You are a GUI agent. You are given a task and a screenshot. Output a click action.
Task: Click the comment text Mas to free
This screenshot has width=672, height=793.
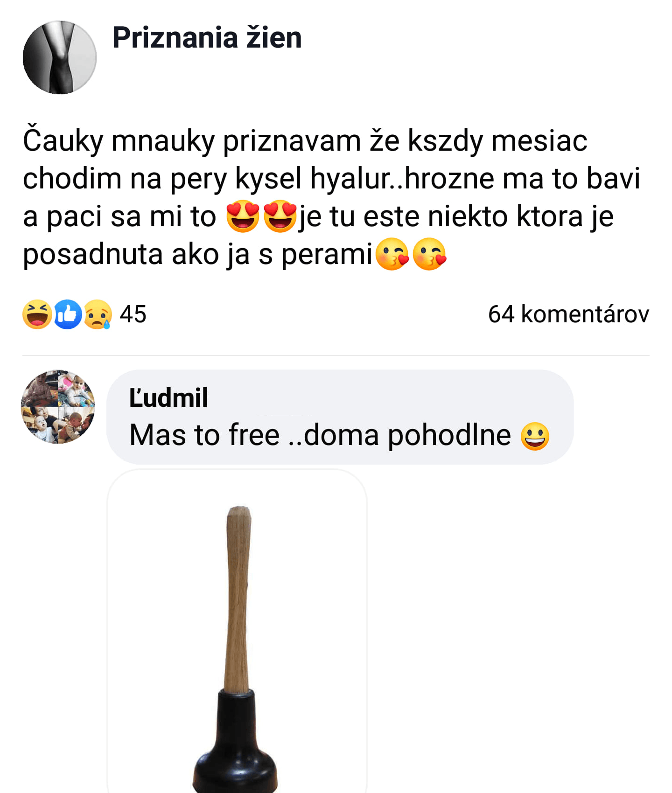[x=204, y=435]
